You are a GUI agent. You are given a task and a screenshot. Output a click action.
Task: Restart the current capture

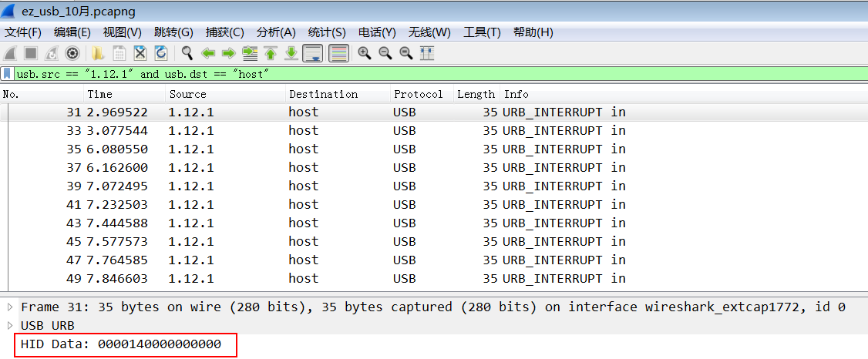pos(52,54)
